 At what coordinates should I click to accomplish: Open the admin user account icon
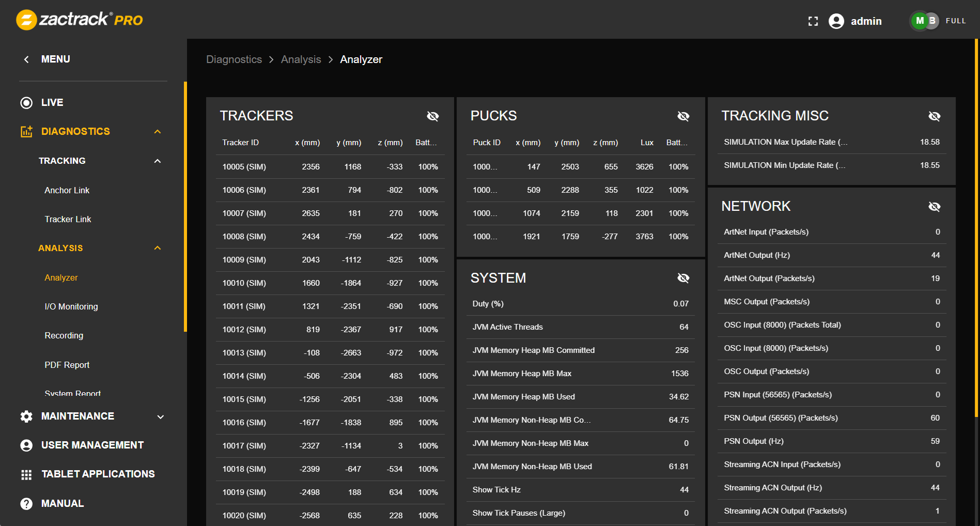836,21
